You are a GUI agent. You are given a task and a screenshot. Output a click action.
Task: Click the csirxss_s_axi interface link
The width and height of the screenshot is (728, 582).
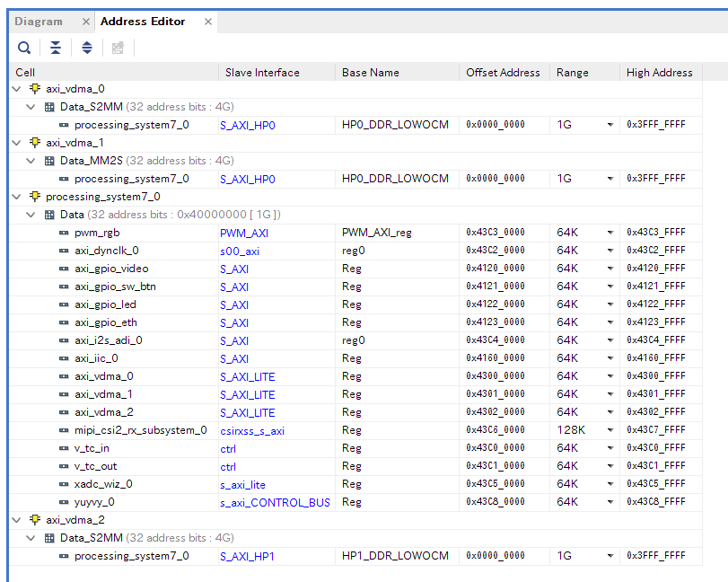pos(252,431)
